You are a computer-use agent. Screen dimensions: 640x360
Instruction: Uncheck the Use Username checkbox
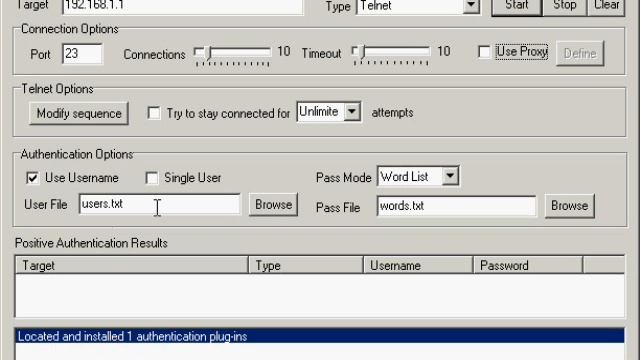click(x=32, y=178)
